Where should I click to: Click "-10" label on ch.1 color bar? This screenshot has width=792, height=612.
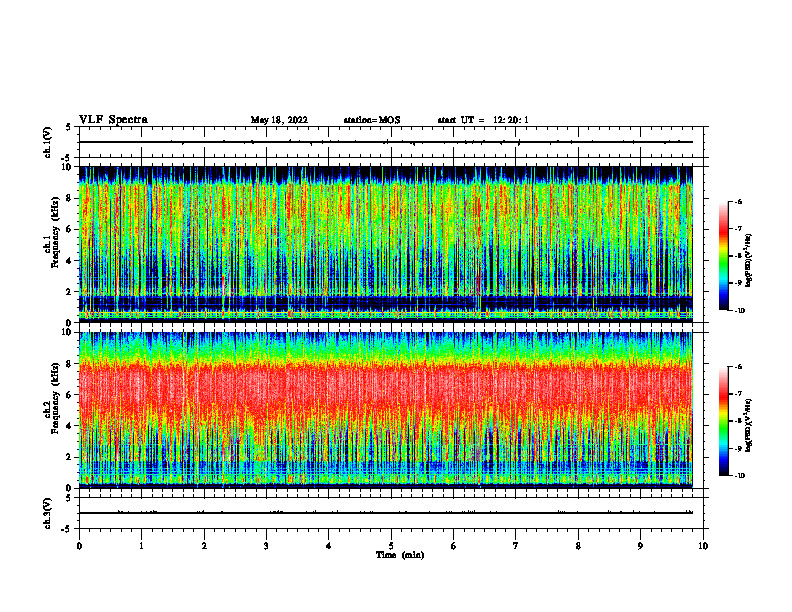tap(739, 311)
